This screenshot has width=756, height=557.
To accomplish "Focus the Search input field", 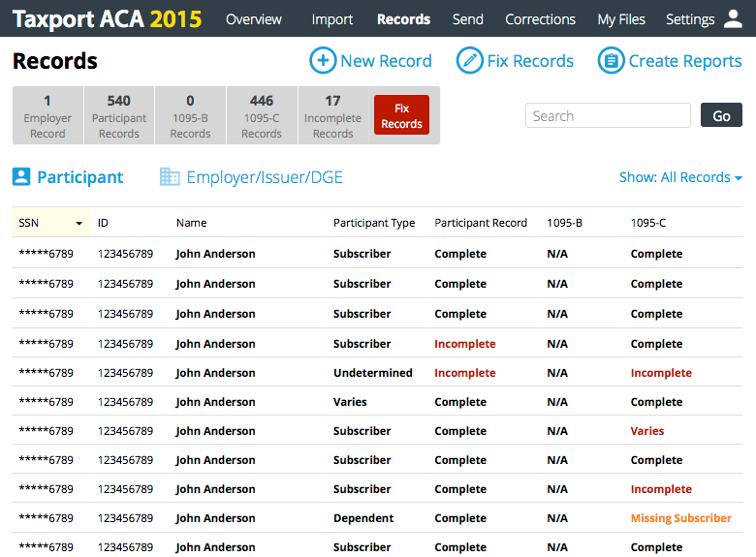I will coord(608,115).
